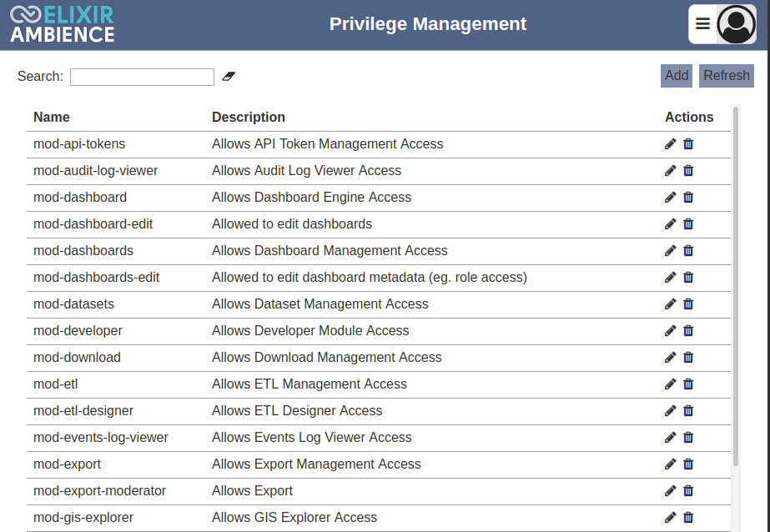This screenshot has width=770, height=532.
Task: Edit the mod-datasets privilege
Action: tap(671, 304)
